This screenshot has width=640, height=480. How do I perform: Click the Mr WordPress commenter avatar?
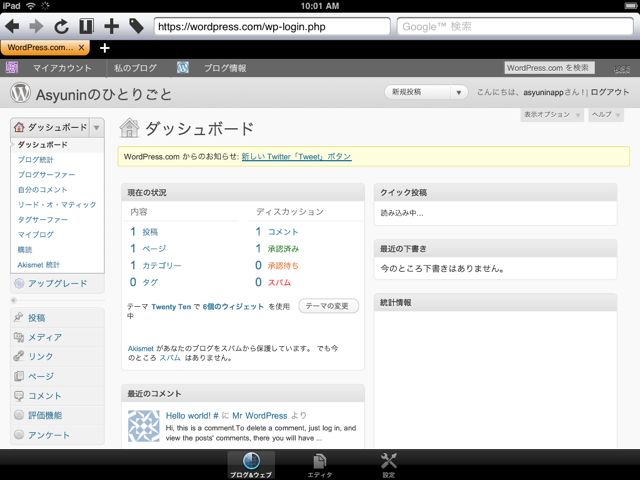click(x=144, y=426)
